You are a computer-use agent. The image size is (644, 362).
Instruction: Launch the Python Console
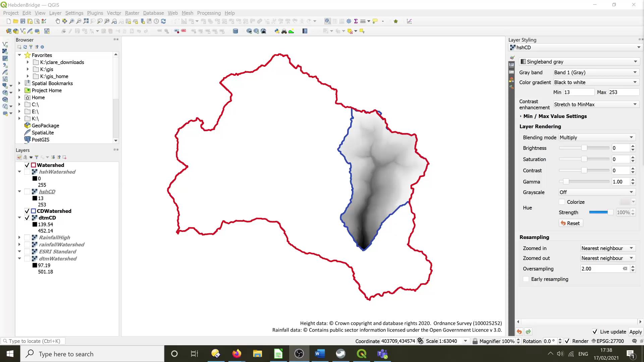(277, 31)
